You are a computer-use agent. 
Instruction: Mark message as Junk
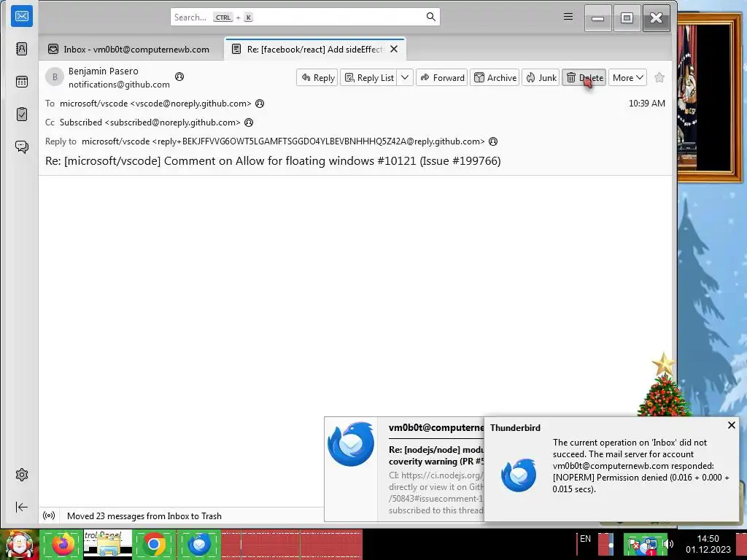[541, 77]
